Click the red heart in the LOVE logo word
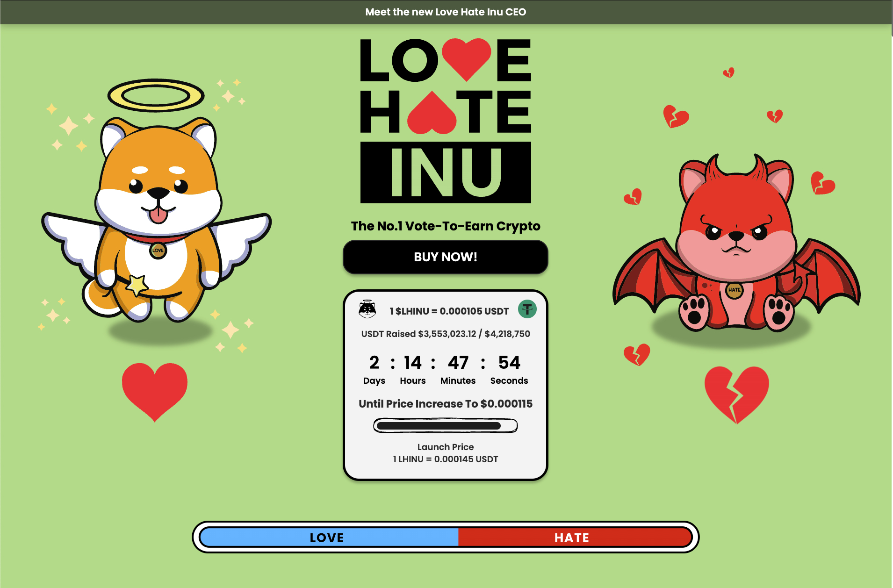 [466, 59]
